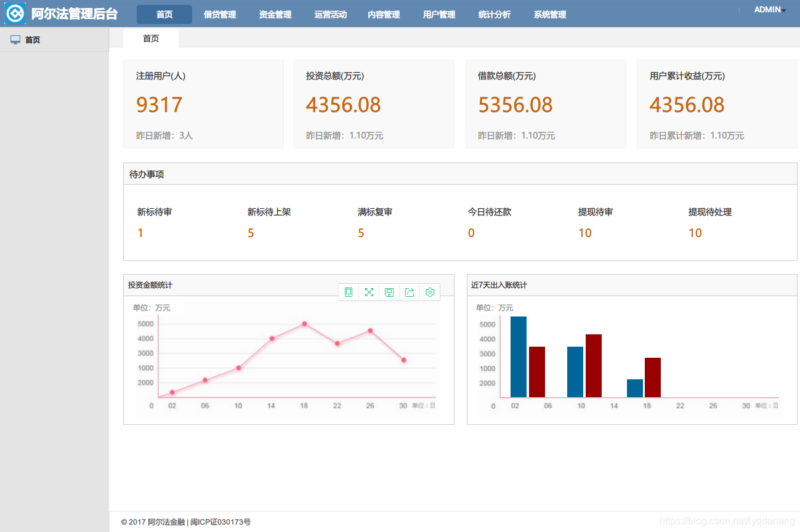
Task: Click the 阿尔法 logo icon in header
Action: coord(15,14)
